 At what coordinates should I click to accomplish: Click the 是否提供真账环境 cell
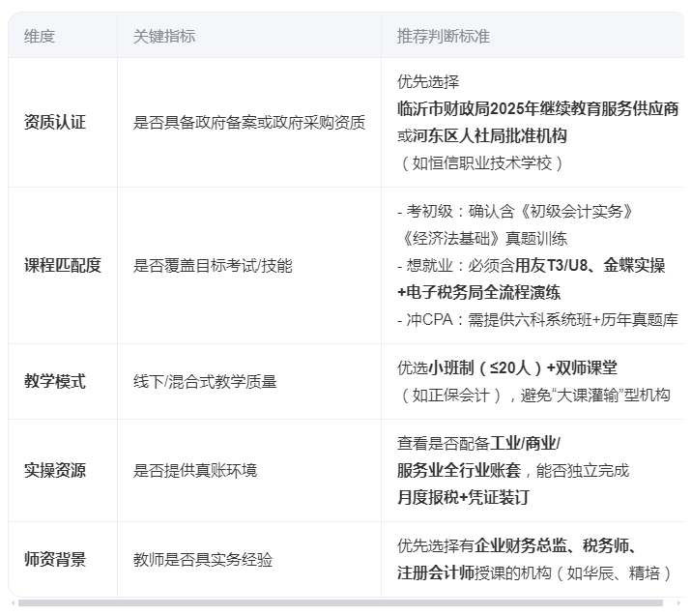(x=194, y=471)
